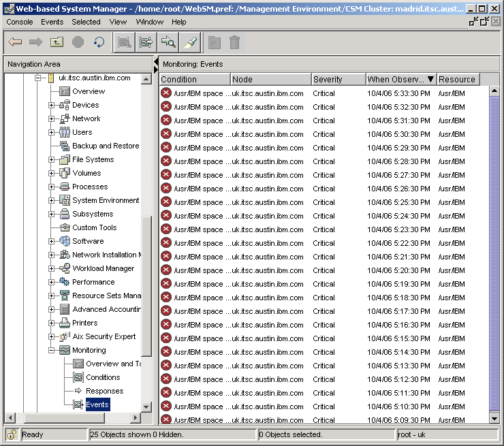The width and height of the screenshot is (504, 446).
Task: Select the event observed at 5:25:30 PM
Action: [x=324, y=202]
